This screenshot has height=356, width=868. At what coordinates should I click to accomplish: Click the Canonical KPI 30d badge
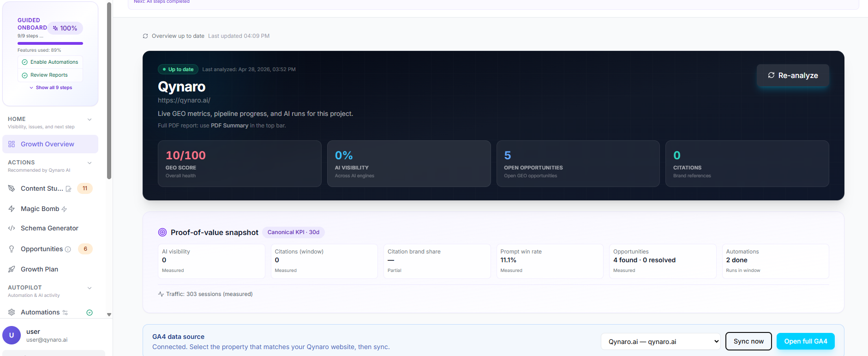pos(293,232)
